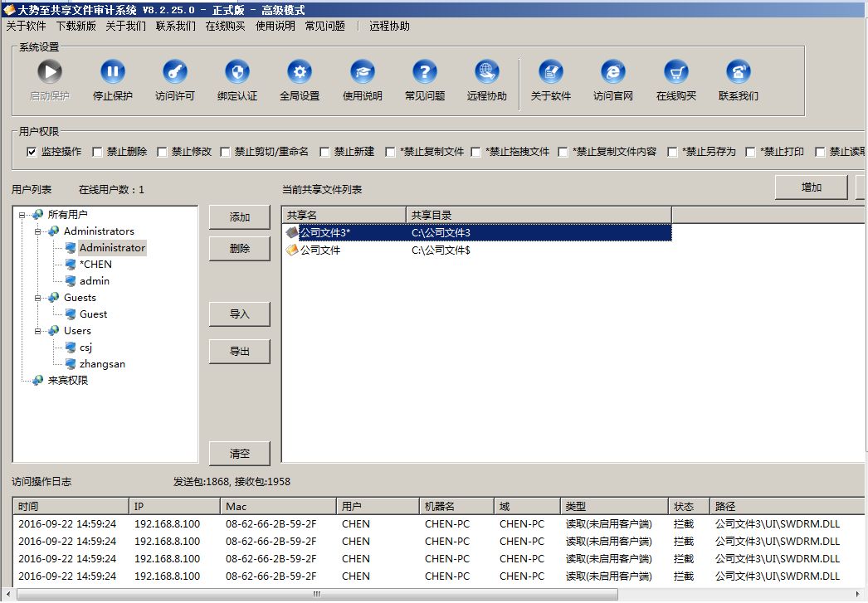Enable the 禁止删除 checkbox
The image size is (868, 603).
(98, 152)
